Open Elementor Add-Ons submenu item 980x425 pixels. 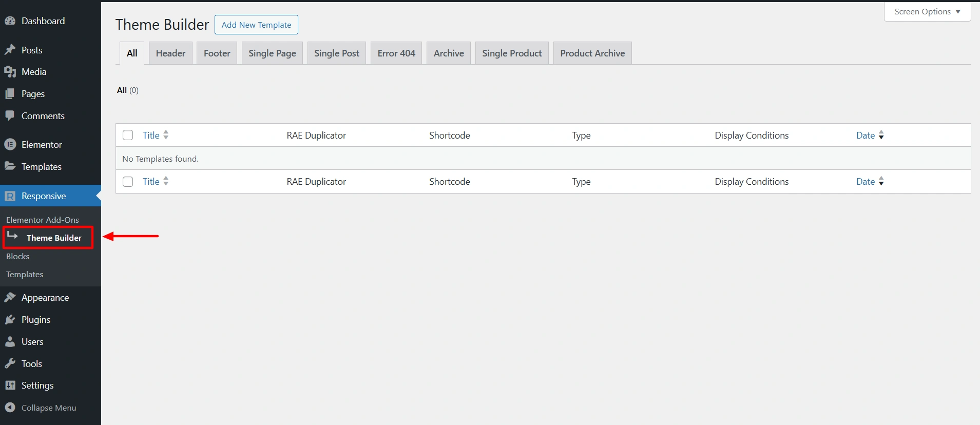43,220
